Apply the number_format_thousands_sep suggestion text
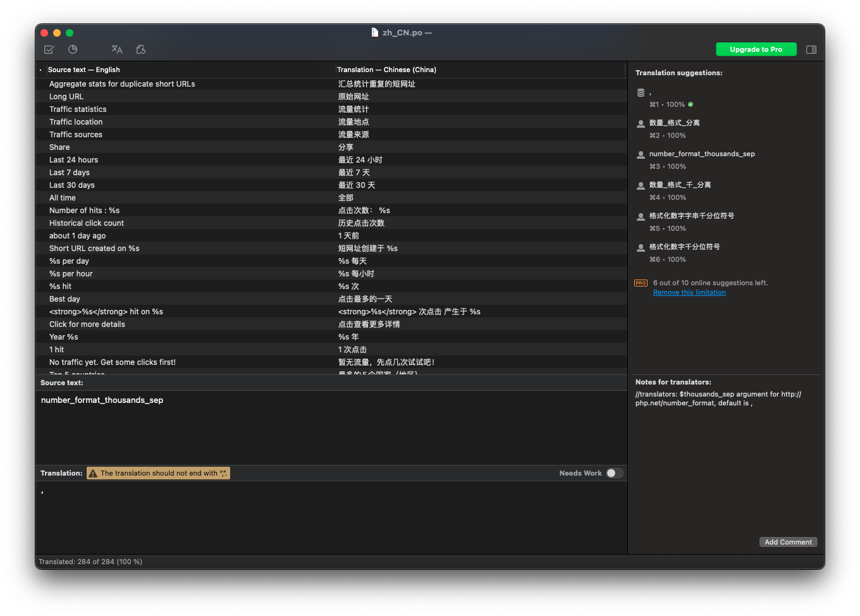 tap(702, 154)
